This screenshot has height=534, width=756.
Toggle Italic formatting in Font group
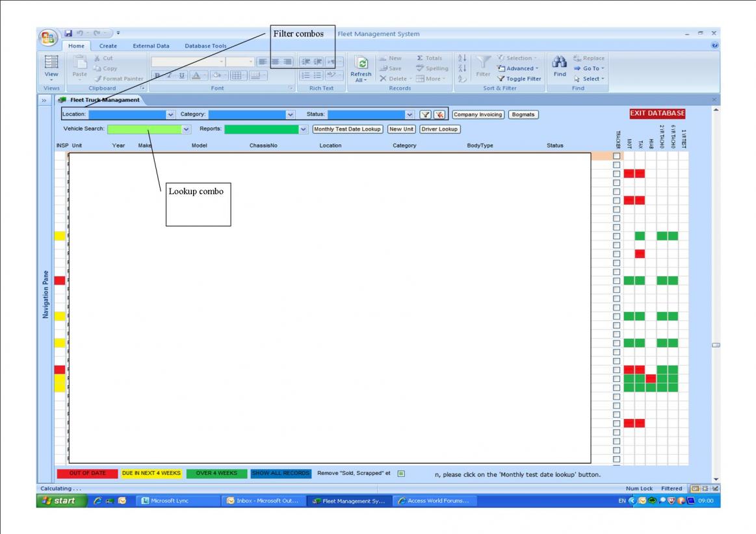click(x=169, y=75)
